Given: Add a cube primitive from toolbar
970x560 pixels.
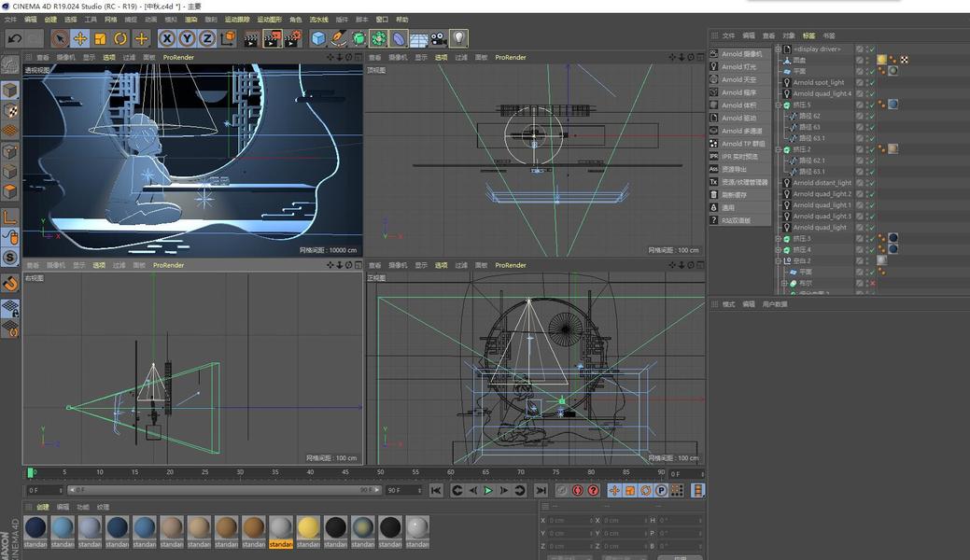Looking at the screenshot, I should (x=318, y=38).
